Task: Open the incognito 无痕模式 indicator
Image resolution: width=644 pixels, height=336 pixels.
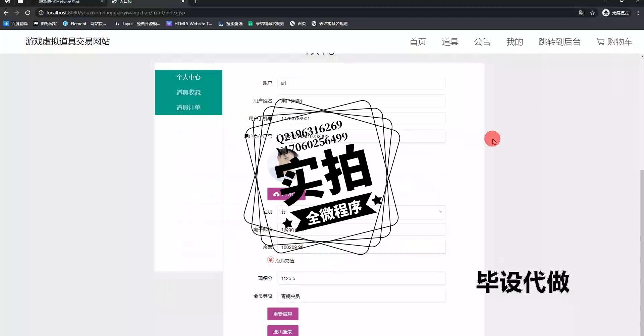Action: tap(615, 13)
